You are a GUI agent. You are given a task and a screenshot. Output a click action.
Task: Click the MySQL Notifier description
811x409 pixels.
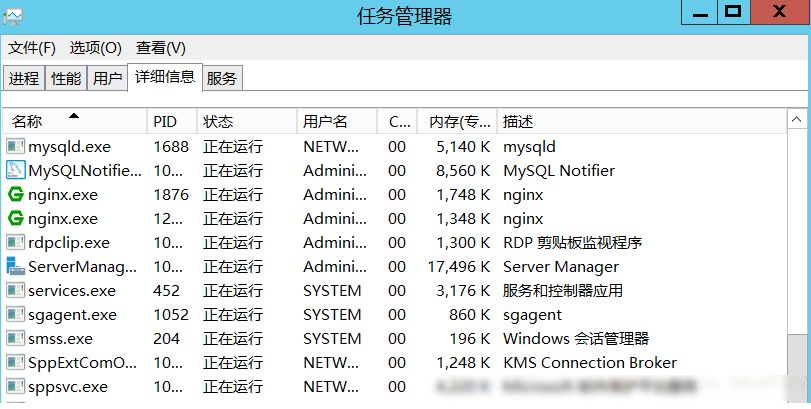click(x=559, y=171)
